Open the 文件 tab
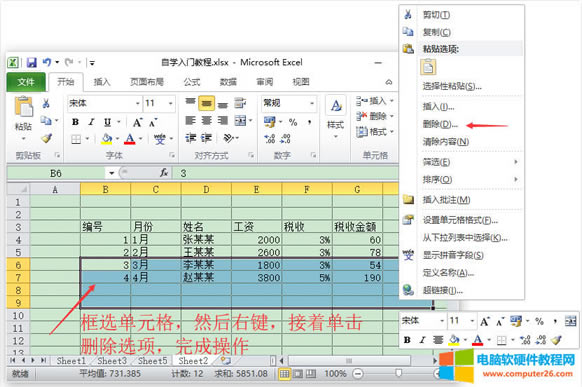 (x=26, y=82)
